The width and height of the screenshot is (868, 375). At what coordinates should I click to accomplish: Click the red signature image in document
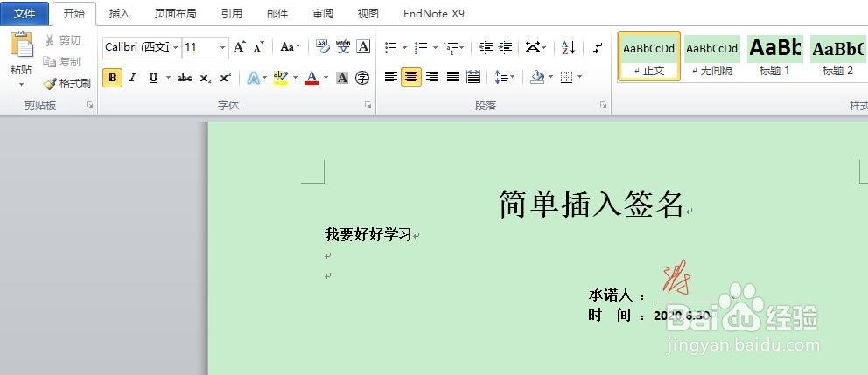(675, 277)
